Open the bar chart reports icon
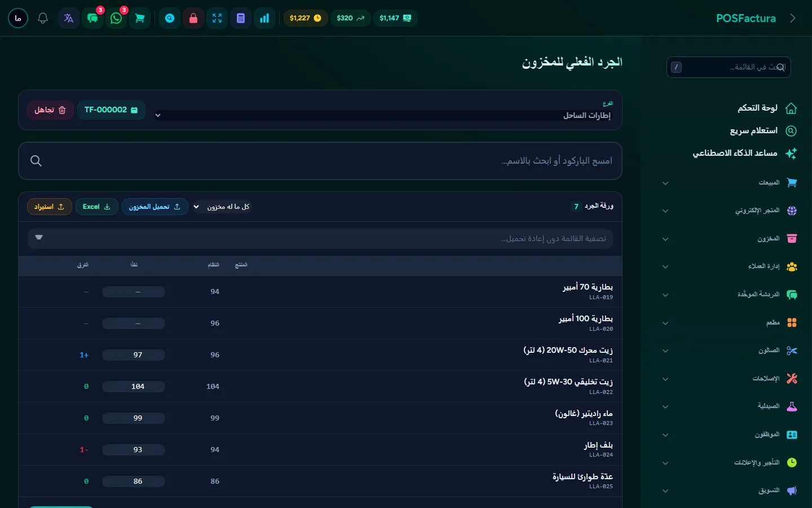This screenshot has width=812, height=508. [x=264, y=18]
